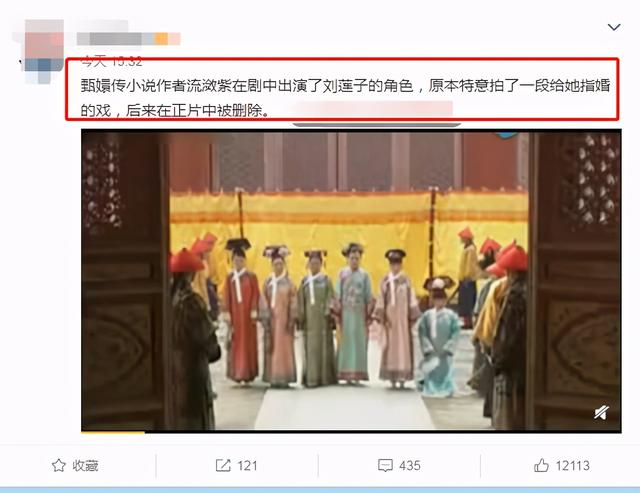Click the blue watermark logo on video
640x493 pixels.
507,135
